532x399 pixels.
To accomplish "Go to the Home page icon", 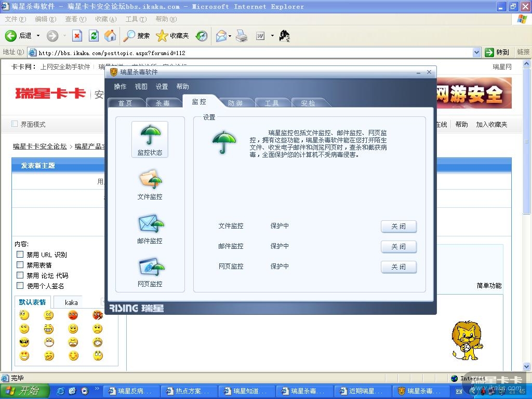I will click(110, 36).
